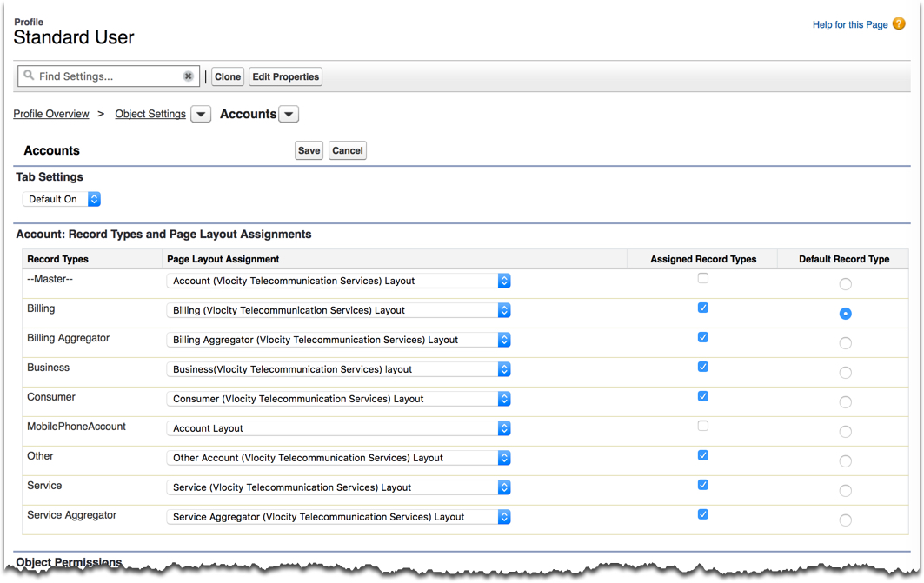Screen dimensions: 924x583
Task: Enable Assigned Record Type for MobilePhoneAccount
Action: tap(702, 425)
